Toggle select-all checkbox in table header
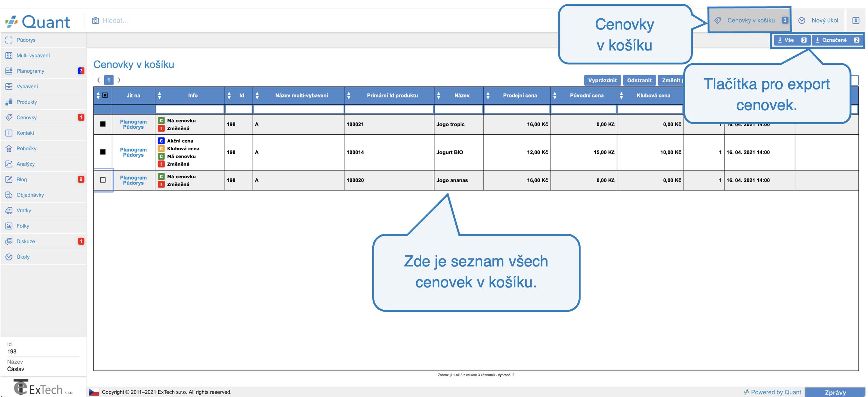The image size is (868, 397). (x=105, y=95)
